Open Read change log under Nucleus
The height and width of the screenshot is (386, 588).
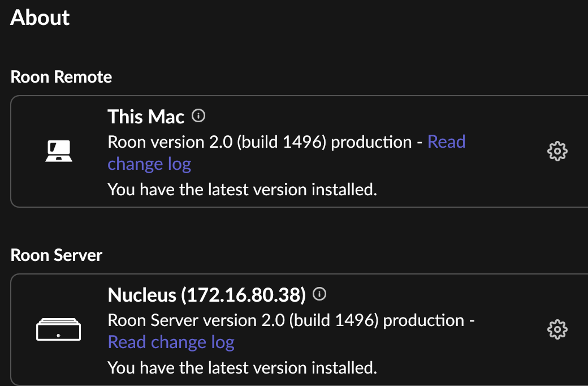click(171, 342)
